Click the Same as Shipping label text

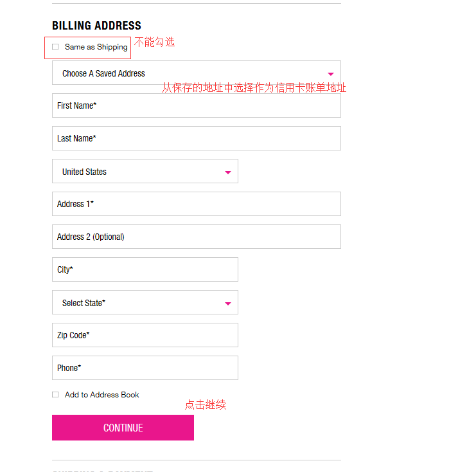tap(96, 47)
